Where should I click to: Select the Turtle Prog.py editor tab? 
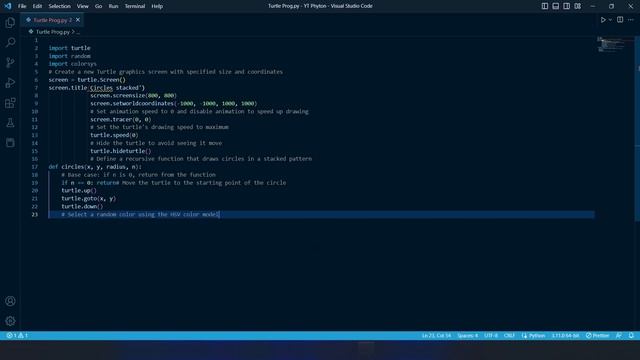coord(52,20)
